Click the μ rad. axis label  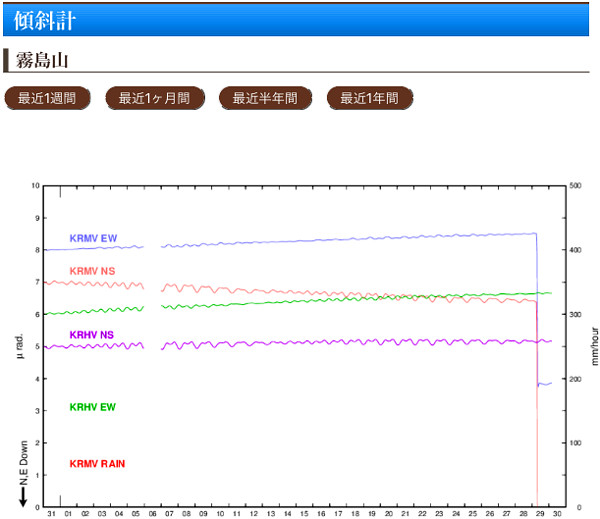[x=22, y=344]
